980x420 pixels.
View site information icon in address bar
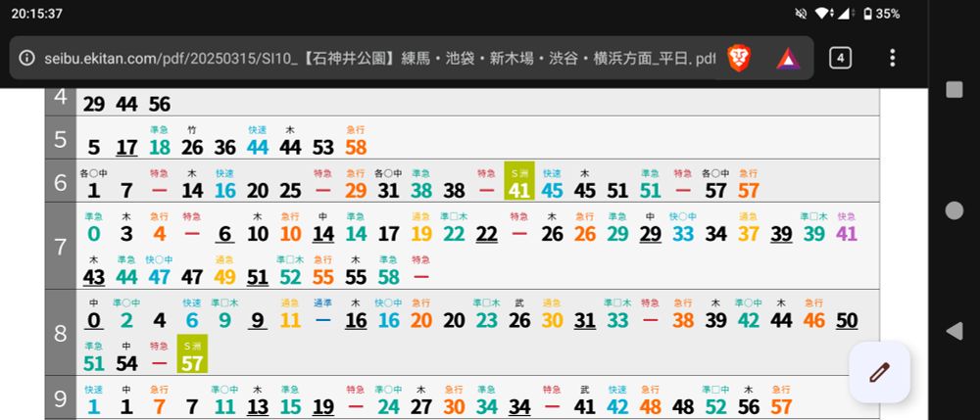point(26,58)
